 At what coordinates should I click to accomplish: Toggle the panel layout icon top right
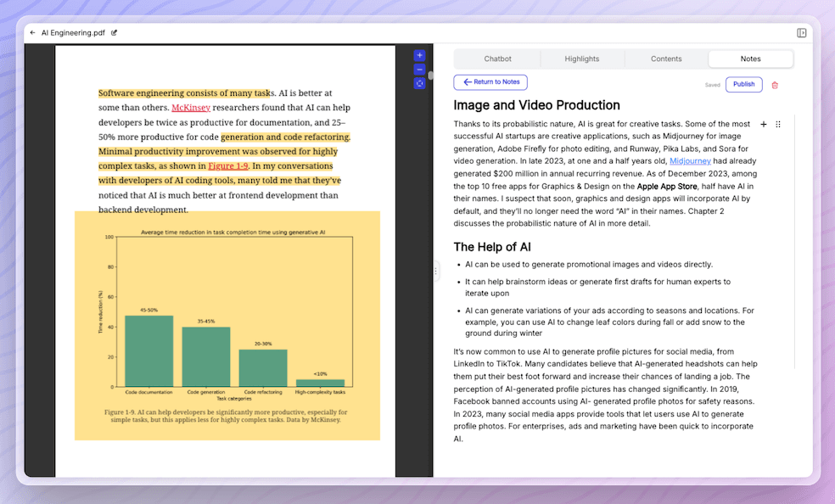(801, 31)
